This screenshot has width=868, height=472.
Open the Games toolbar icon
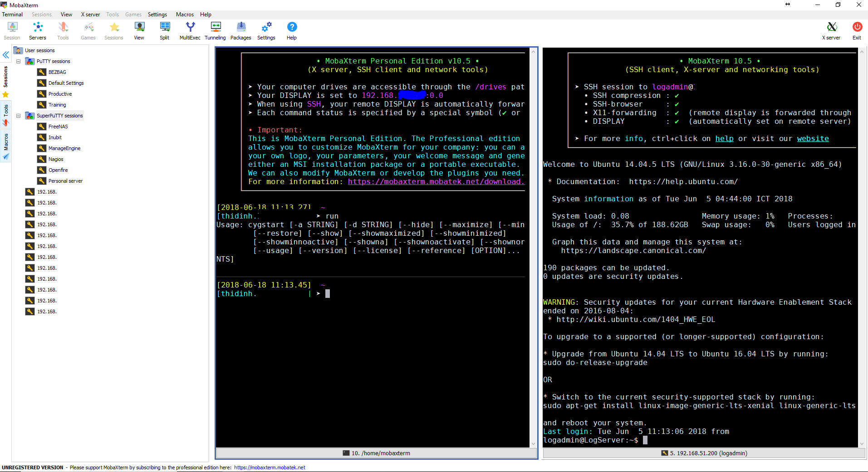pos(88,31)
